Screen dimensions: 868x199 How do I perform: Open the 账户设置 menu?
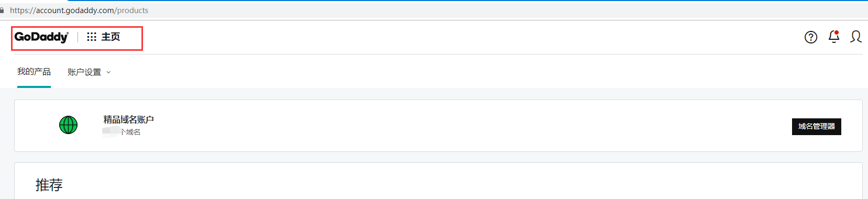(84, 72)
